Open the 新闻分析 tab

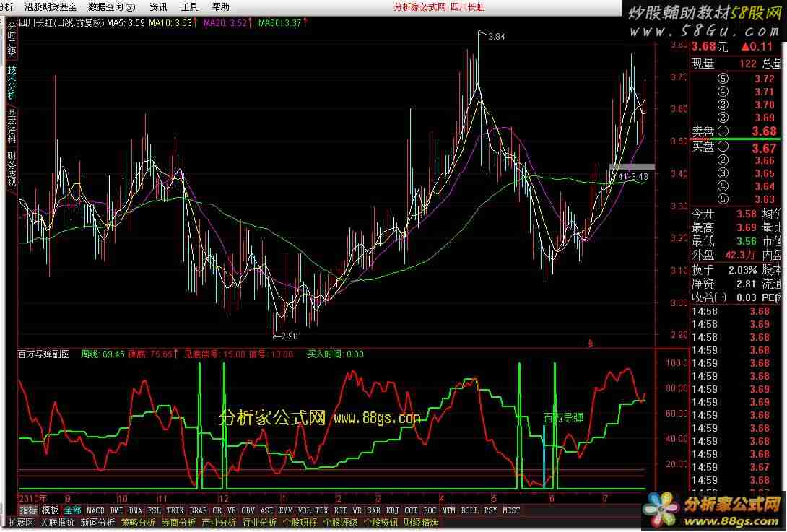tap(98, 523)
